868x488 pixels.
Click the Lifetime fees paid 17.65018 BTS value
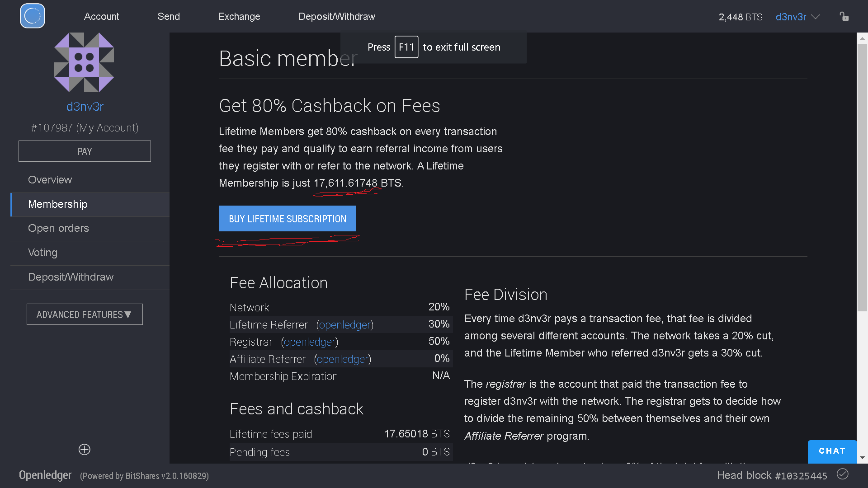pos(417,434)
